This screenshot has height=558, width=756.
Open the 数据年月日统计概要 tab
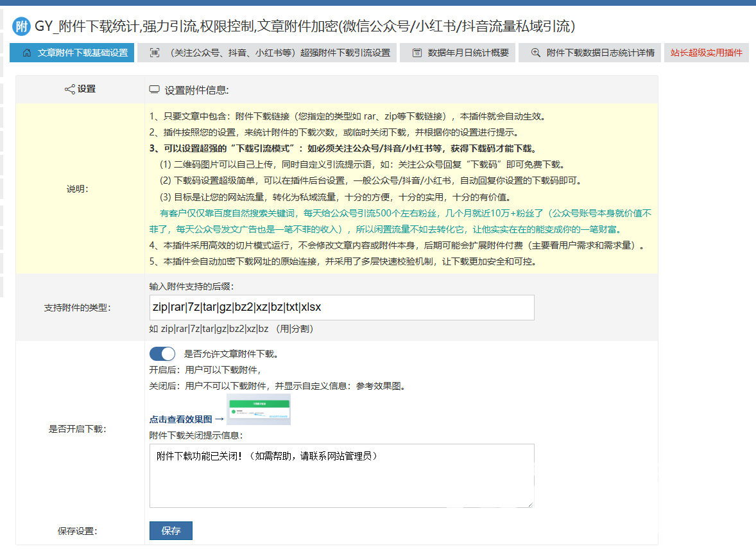[x=468, y=53]
